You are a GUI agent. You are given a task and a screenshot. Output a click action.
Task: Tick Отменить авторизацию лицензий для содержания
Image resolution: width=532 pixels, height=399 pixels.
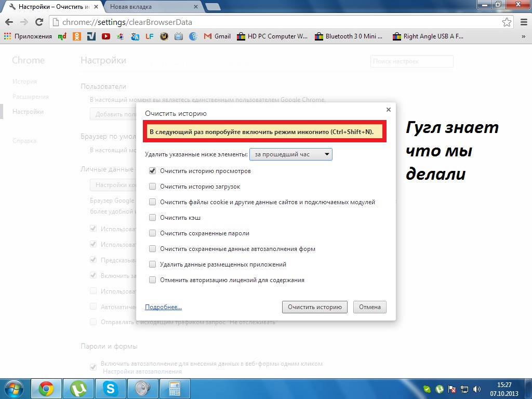coord(152,280)
